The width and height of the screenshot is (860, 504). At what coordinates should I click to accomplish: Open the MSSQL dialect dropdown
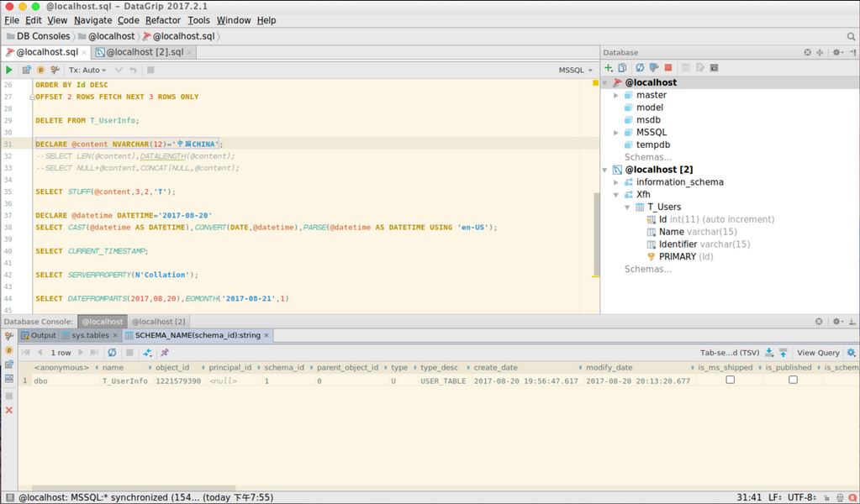point(575,71)
